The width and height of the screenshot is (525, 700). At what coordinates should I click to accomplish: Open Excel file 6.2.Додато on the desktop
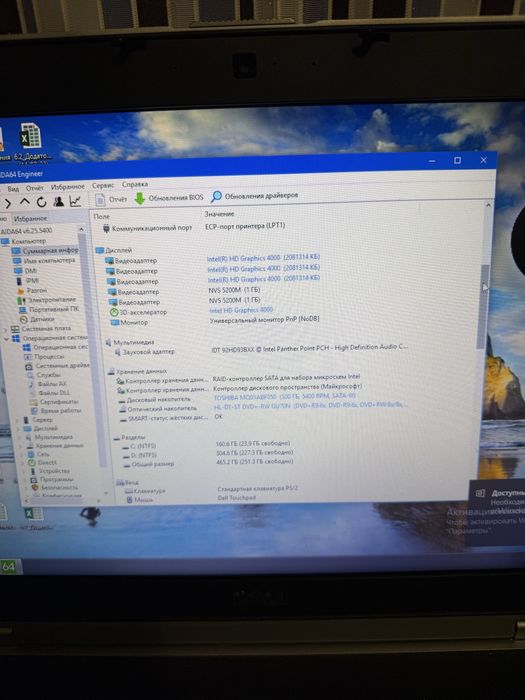coord(32,142)
